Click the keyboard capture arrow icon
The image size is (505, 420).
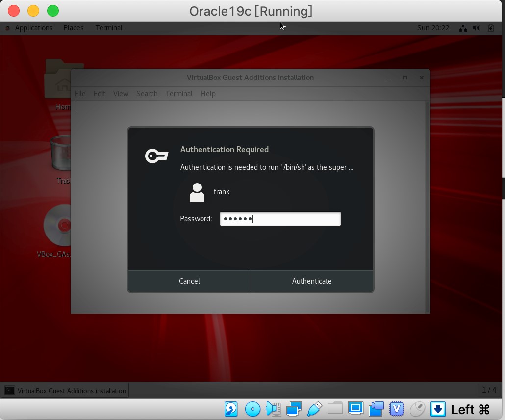coord(438,409)
